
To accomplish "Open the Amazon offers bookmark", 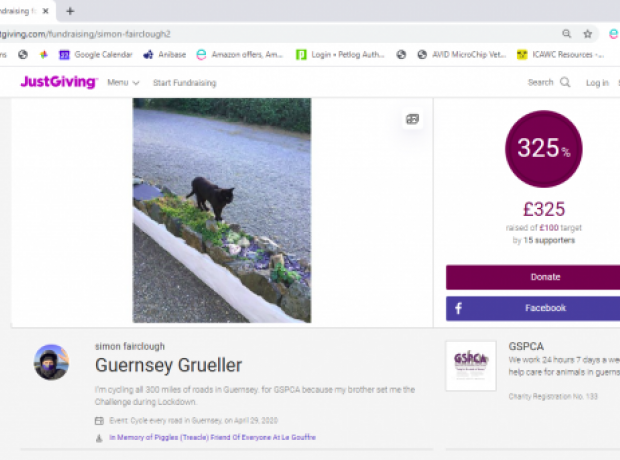I will 240,55.
